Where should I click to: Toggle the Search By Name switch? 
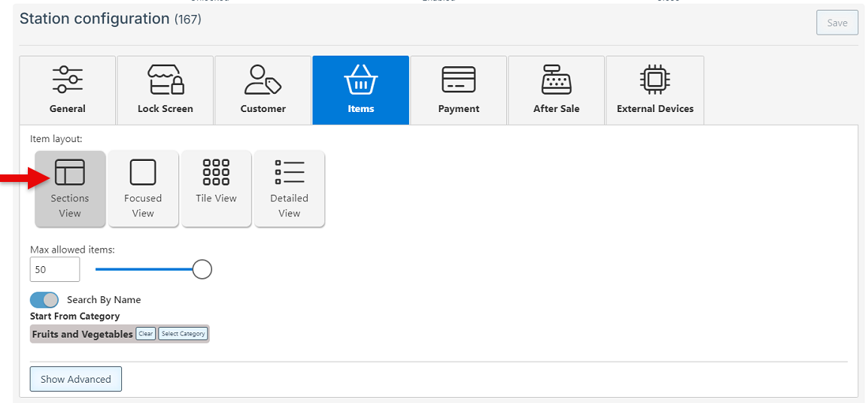(44, 300)
